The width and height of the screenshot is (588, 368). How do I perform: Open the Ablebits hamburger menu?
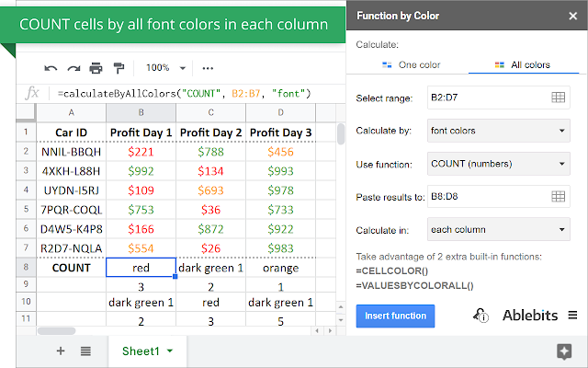[x=573, y=316]
